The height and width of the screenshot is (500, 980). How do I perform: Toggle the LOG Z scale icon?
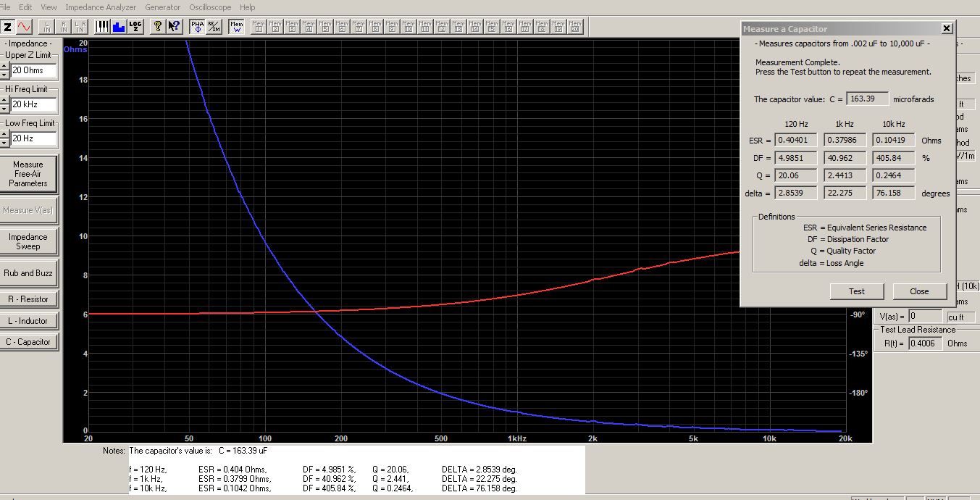coord(135,27)
